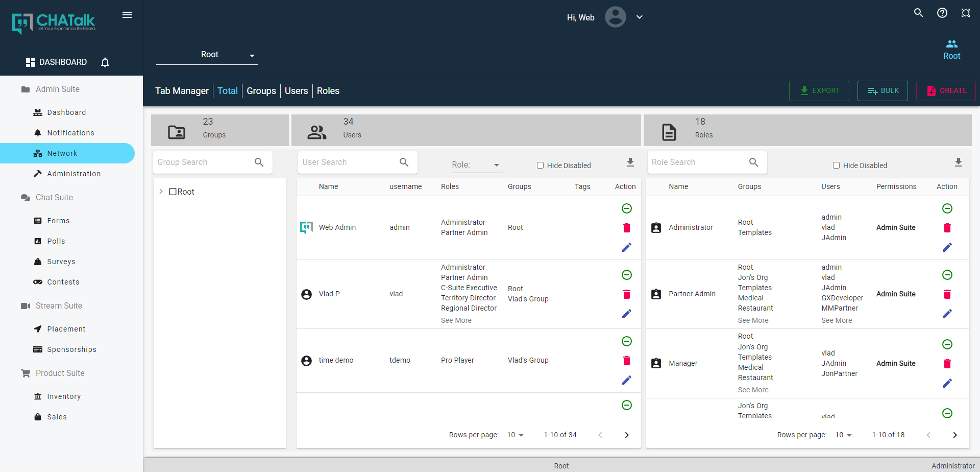
Task: Click the user avatar next to Hi, Web
Action: click(616, 17)
